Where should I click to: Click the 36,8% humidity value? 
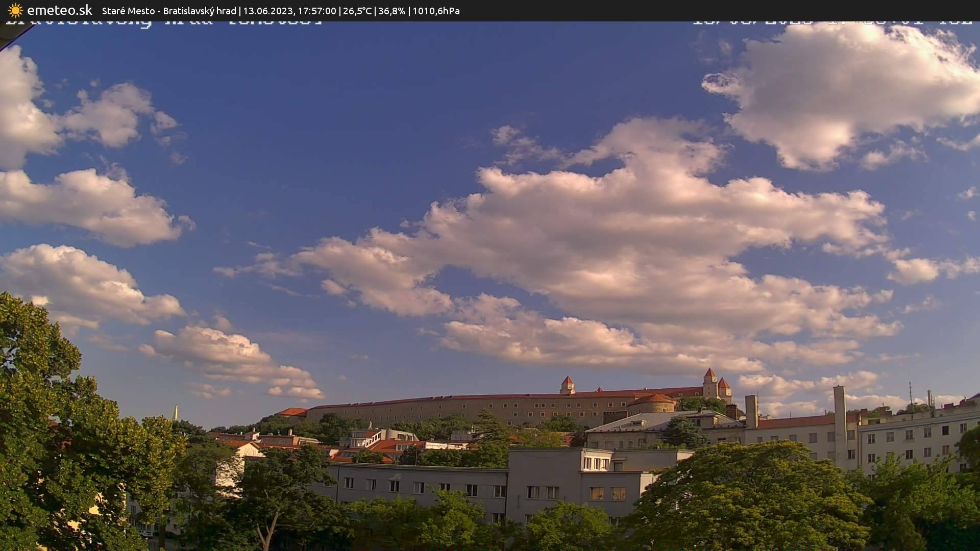(392, 11)
